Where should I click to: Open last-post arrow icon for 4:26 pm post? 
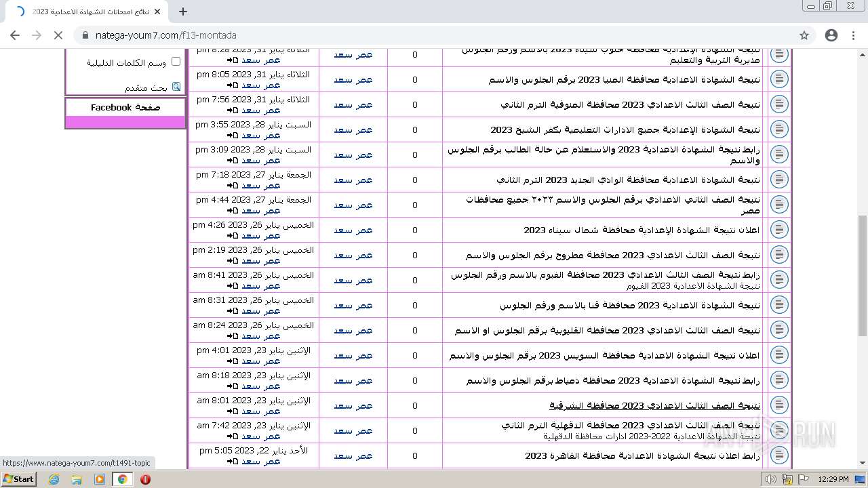pos(232,236)
